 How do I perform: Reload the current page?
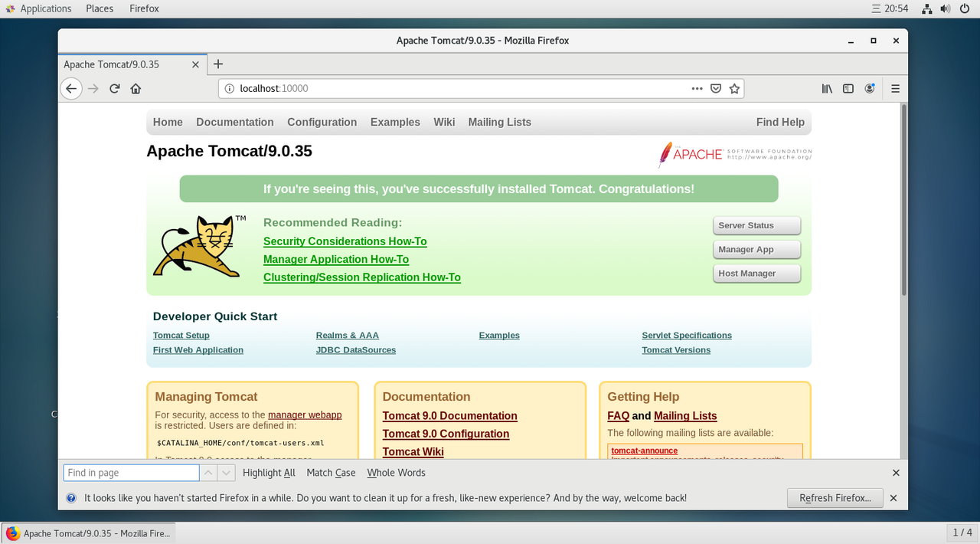click(114, 89)
